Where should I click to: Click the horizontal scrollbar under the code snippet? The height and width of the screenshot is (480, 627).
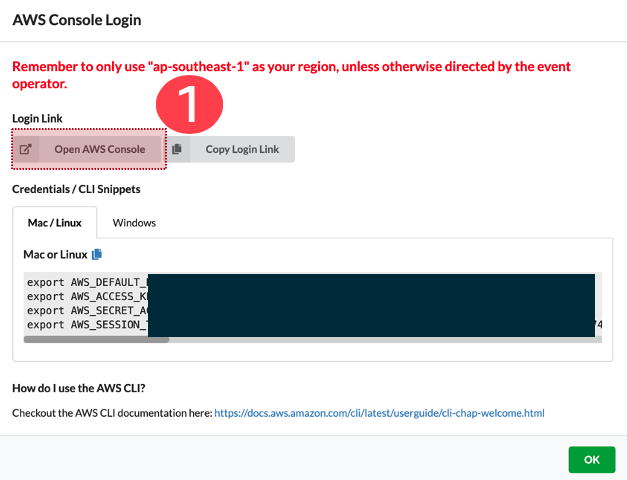[x=96, y=340]
